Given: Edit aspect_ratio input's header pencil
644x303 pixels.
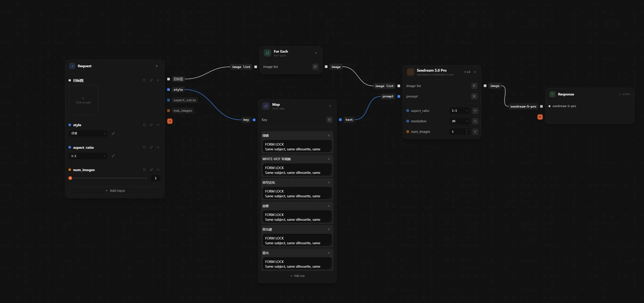Looking at the screenshot, I should pos(151,147).
